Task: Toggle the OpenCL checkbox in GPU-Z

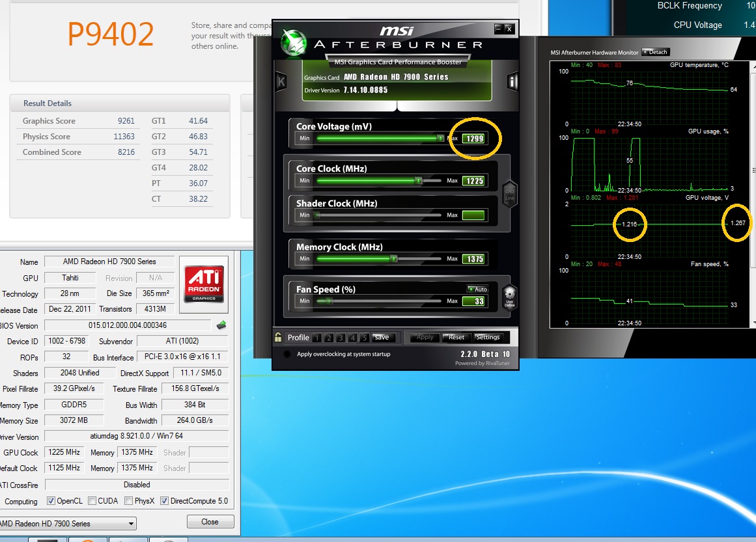Action: click(51, 500)
